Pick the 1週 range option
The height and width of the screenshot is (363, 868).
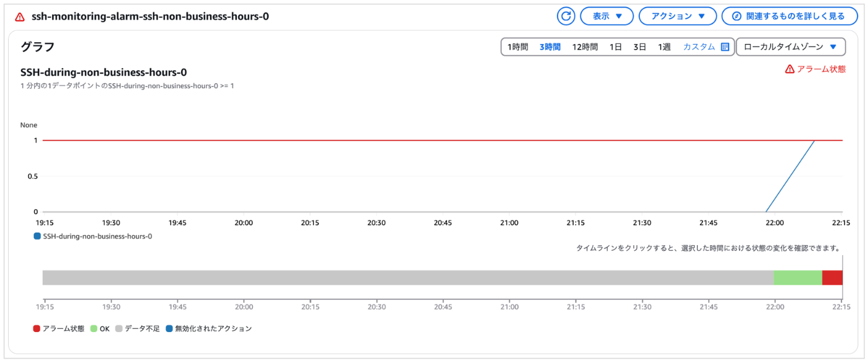pos(665,47)
